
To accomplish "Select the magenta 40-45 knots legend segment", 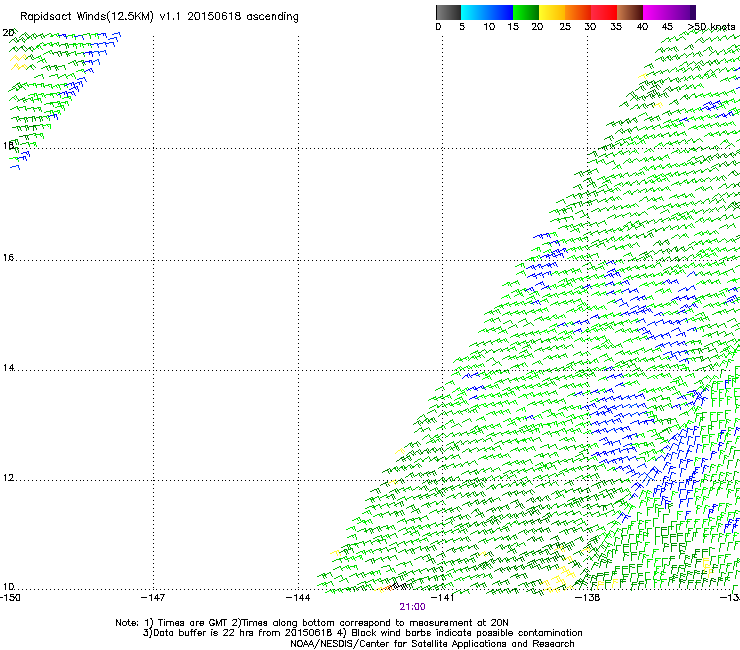I will (656, 12).
